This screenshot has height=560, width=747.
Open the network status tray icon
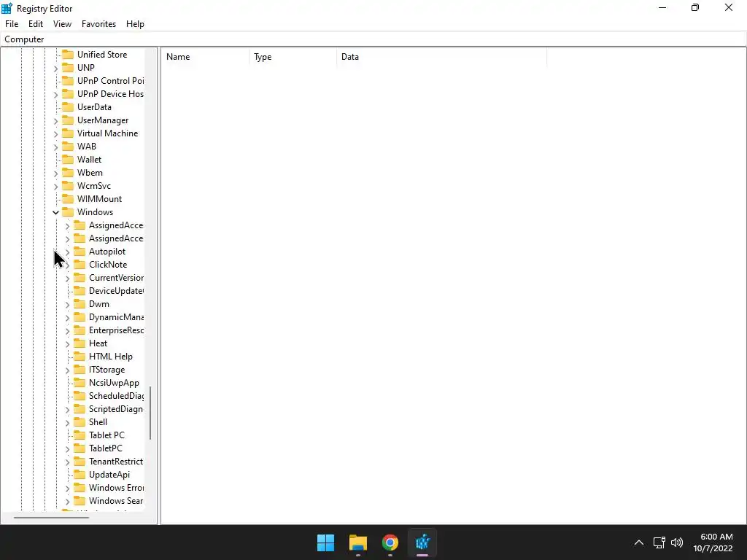[659, 542]
